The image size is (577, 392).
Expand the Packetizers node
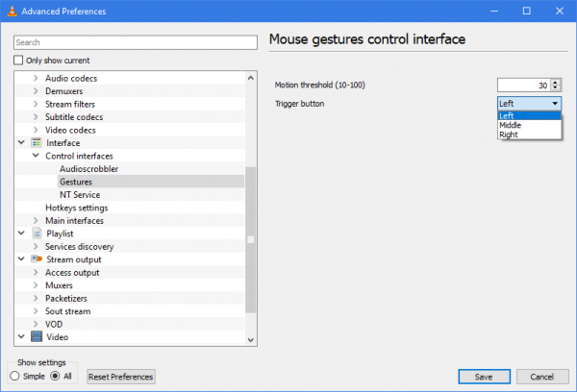tap(36, 298)
